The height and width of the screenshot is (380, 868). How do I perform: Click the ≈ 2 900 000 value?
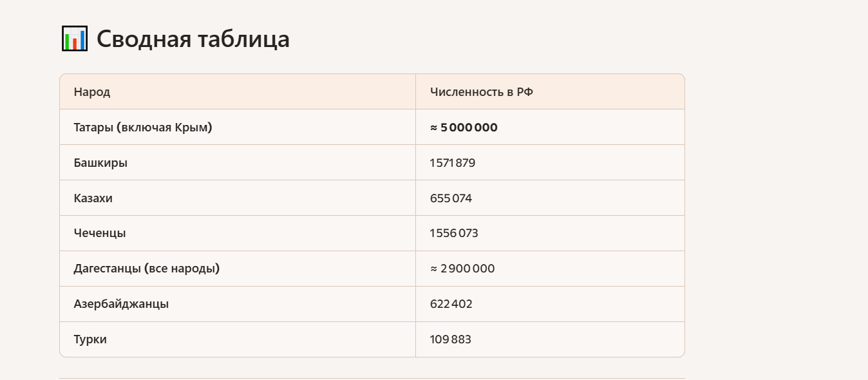(x=462, y=269)
